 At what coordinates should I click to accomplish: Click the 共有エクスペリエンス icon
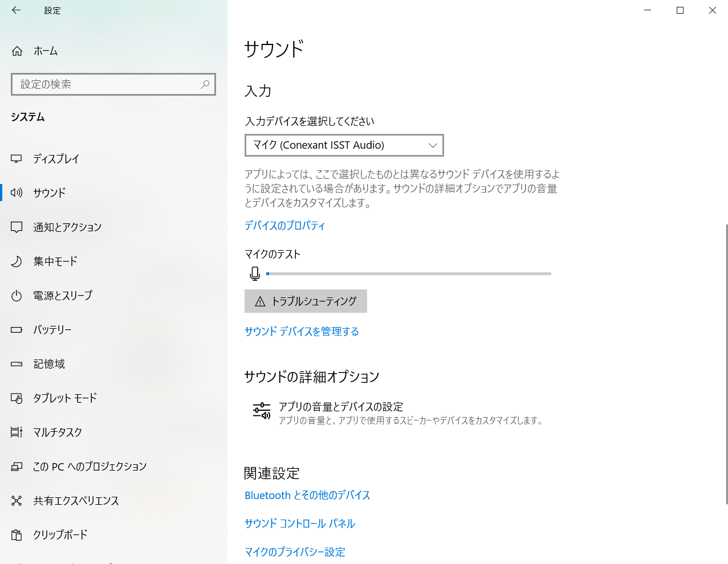click(17, 501)
